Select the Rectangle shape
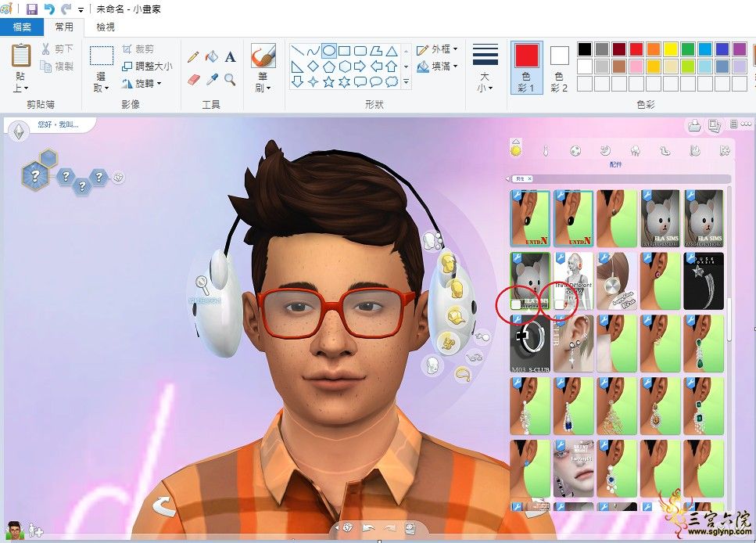756x543 pixels. [x=344, y=51]
